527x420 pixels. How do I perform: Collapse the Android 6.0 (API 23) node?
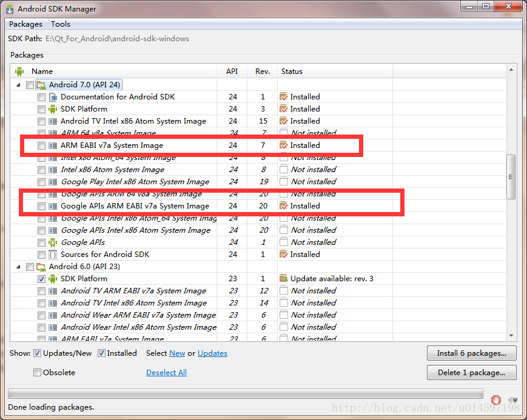(19, 266)
